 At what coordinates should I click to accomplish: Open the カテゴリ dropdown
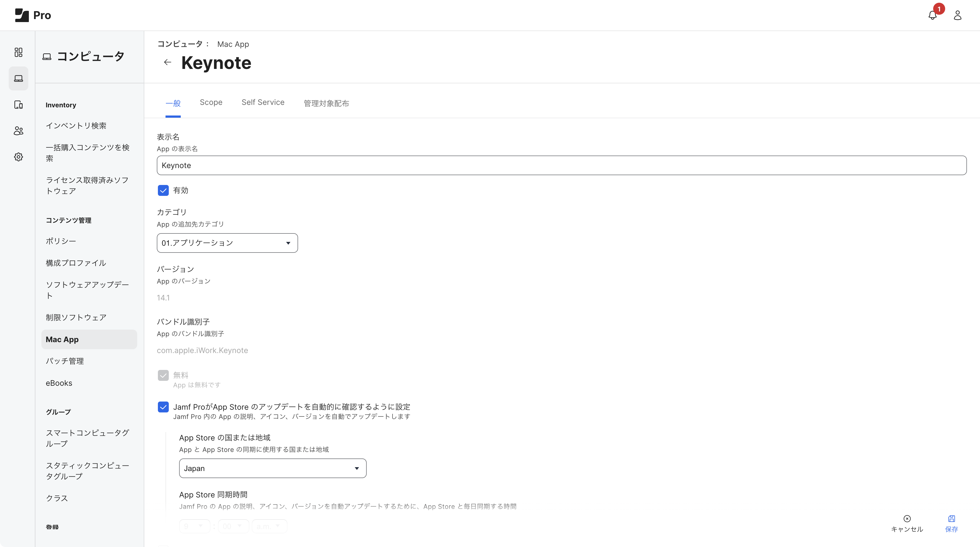pyautogui.click(x=227, y=243)
